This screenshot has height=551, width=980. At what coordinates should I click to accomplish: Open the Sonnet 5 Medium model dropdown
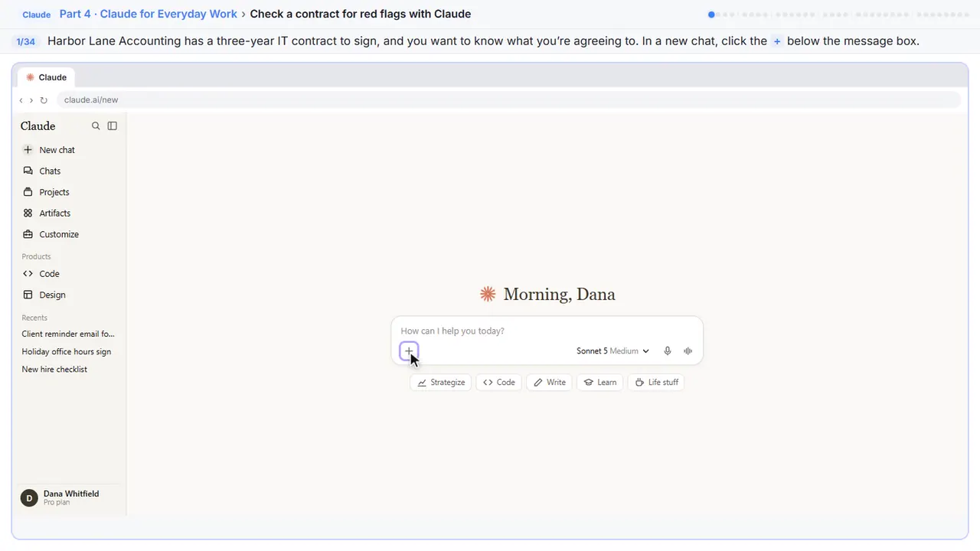coord(612,351)
